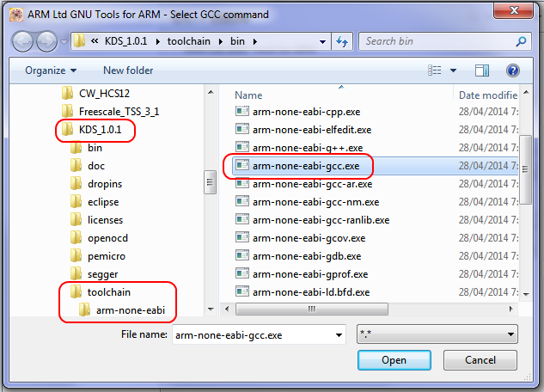The image size is (544, 392).
Task: Select the eclipse folder in tree
Action: 95,201
